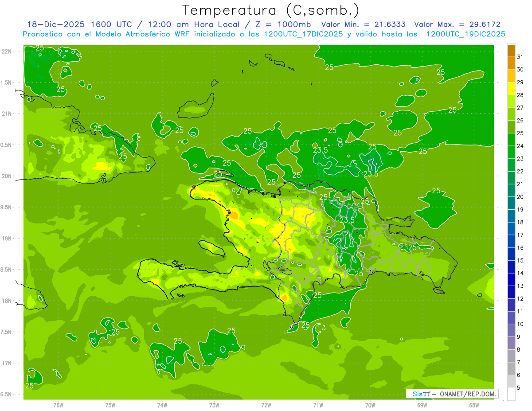Click the "71W" longitude label
Screen dimensions: 532x411
(x=318, y=405)
